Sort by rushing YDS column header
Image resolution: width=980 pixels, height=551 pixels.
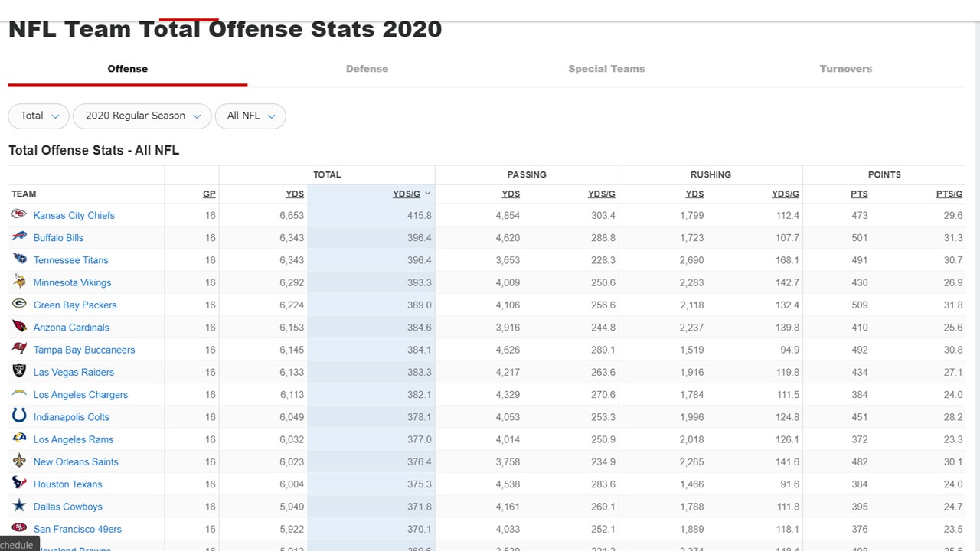tap(694, 194)
